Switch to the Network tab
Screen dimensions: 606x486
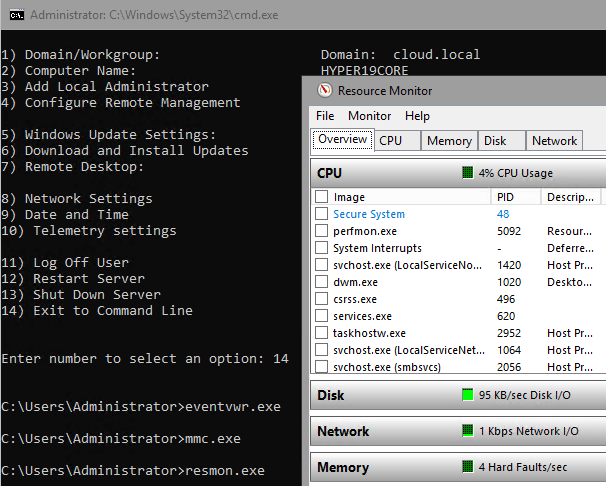pos(554,141)
